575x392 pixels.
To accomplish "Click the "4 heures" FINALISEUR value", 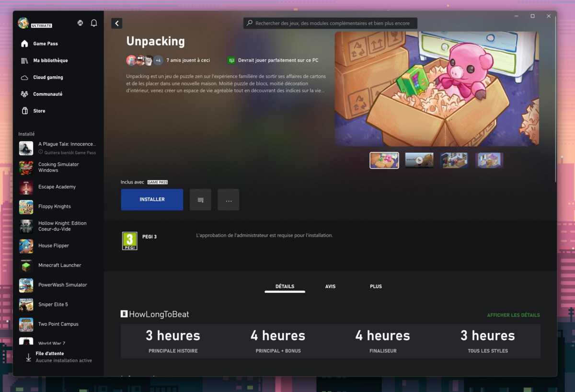I will click(383, 335).
